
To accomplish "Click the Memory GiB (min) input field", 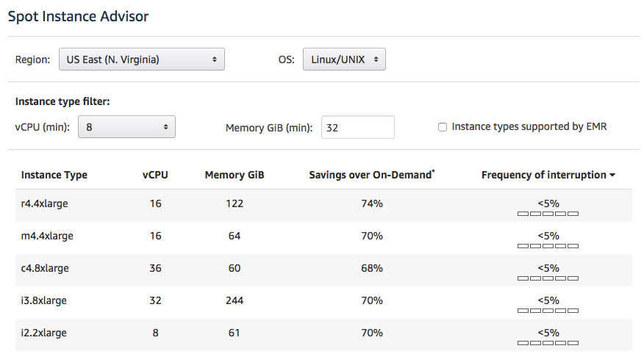I will point(358,127).
